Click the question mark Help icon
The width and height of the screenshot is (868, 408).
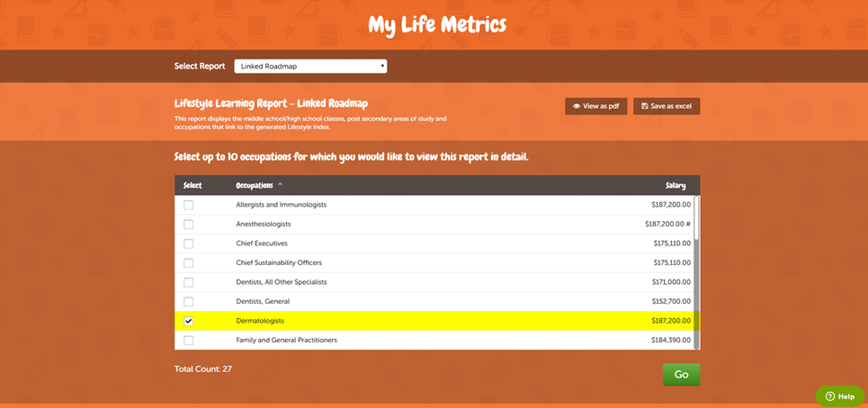tap(829, 396)
